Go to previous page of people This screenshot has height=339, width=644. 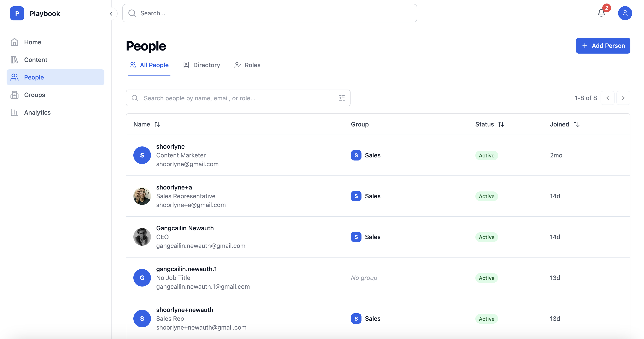tap(608, 98)
